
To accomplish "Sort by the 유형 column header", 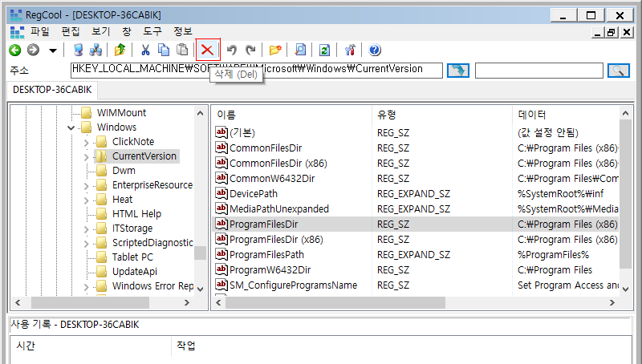I will [442, 115].
